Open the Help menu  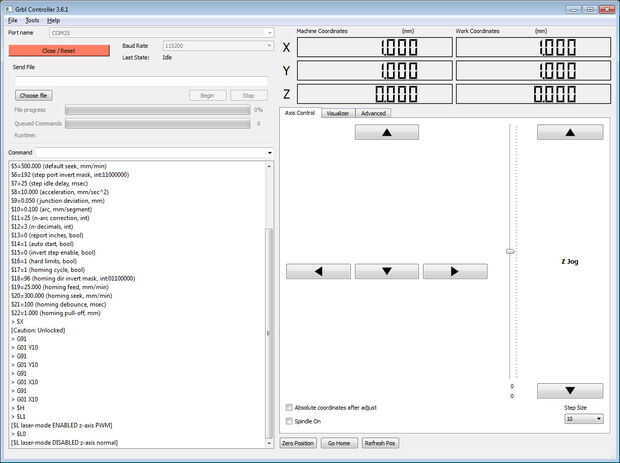53,20
